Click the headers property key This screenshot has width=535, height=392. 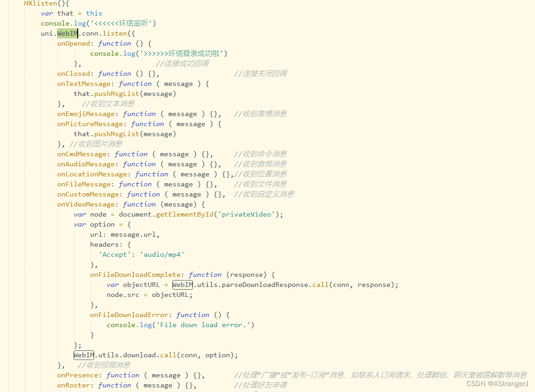104,245
